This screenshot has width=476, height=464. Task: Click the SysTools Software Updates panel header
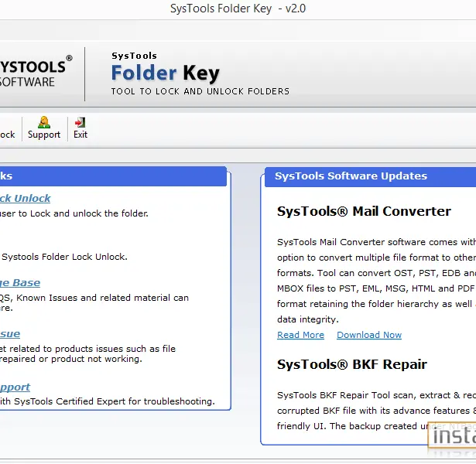coord(371,176)
